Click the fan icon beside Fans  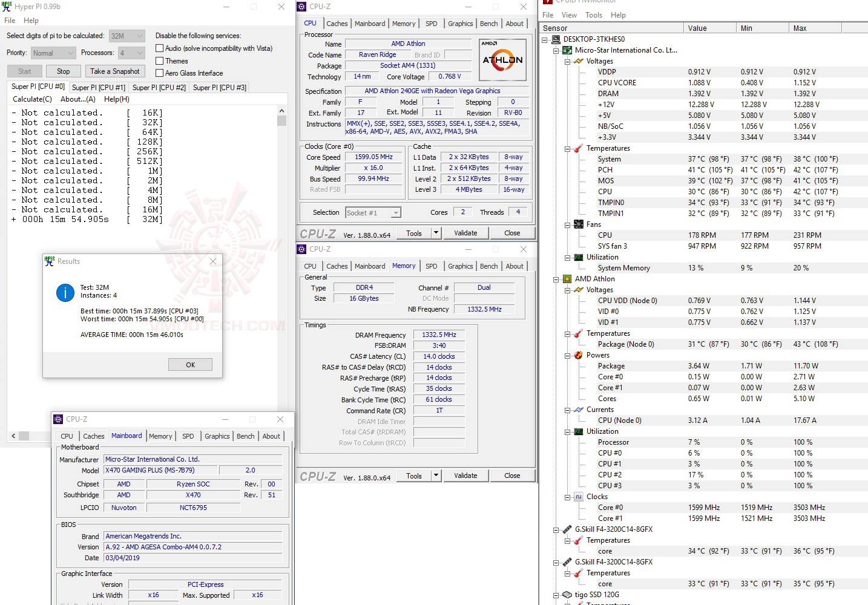pyautogui.click(x=579, y=224)
